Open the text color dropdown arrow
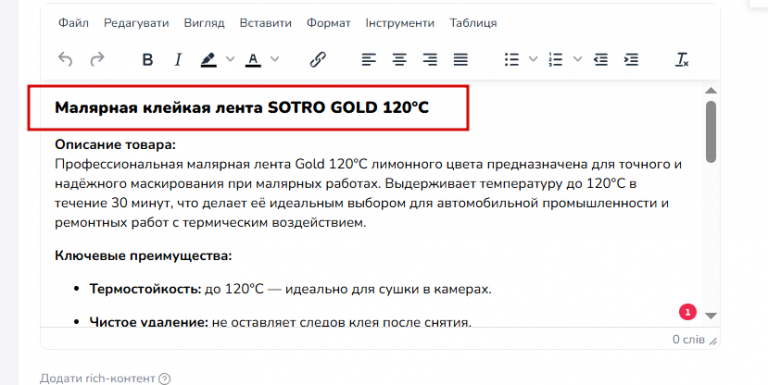 (x=275, y=60)
